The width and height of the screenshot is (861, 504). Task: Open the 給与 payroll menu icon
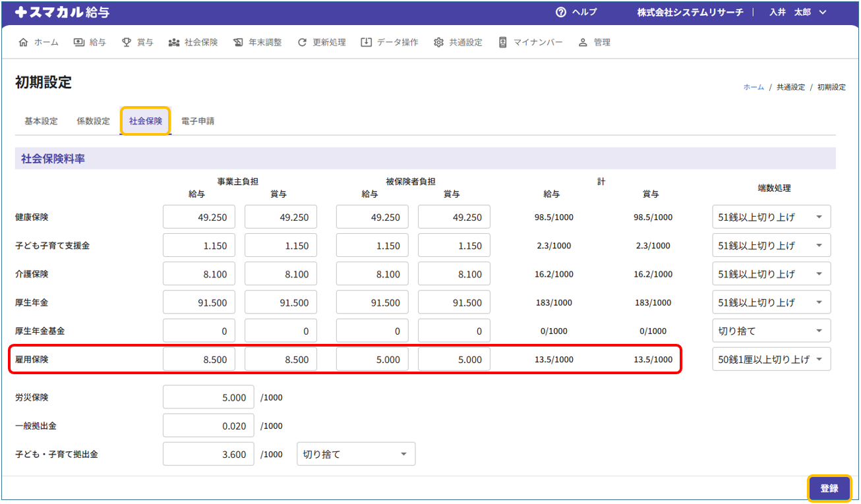click(79, 42)
